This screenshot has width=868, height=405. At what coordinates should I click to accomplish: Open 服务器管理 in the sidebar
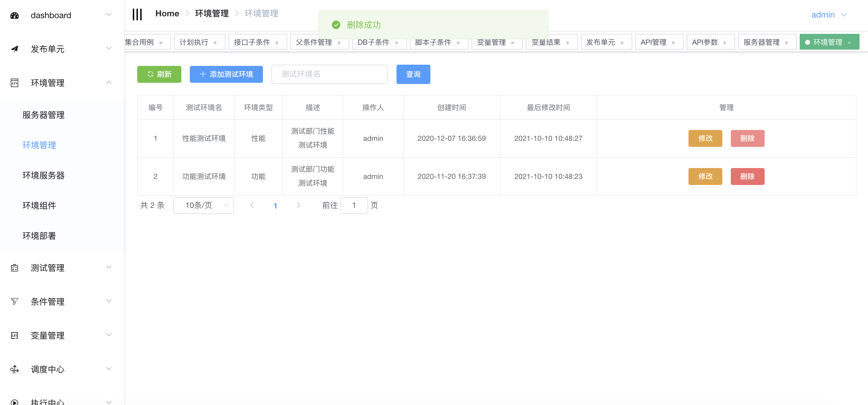[44, 115]
